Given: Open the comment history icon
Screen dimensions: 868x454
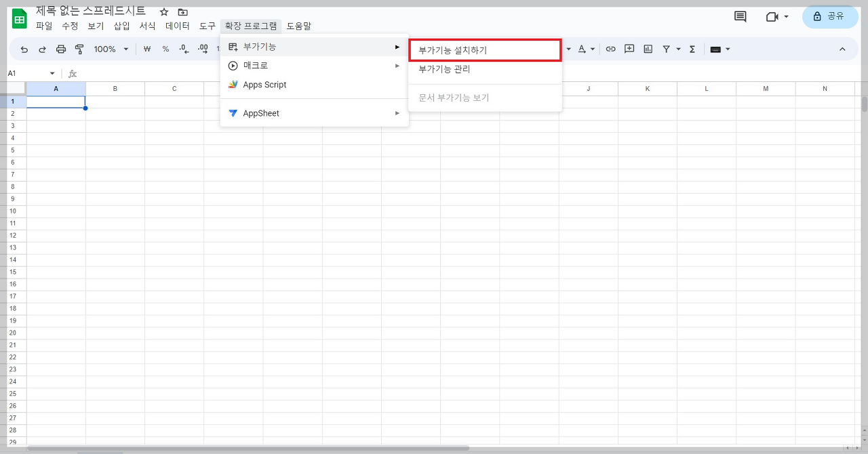Looking at the screenshot, I should pos(741,16).
